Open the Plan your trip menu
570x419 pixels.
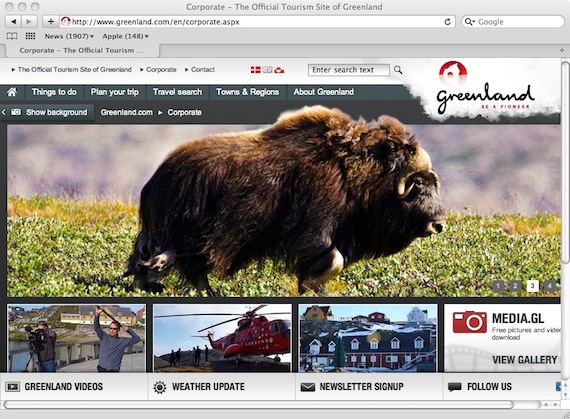[x=115, y=92]
